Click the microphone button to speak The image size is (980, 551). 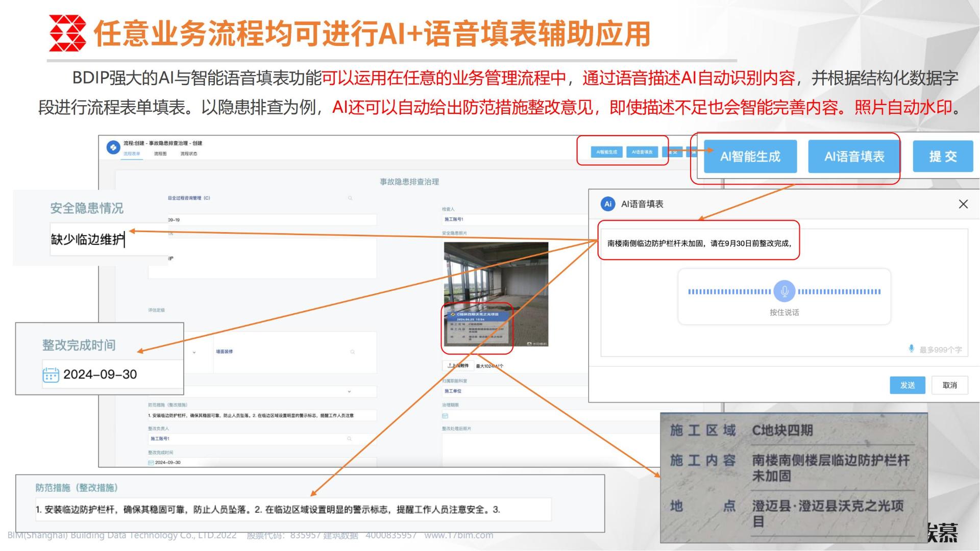tap(784, 291)
